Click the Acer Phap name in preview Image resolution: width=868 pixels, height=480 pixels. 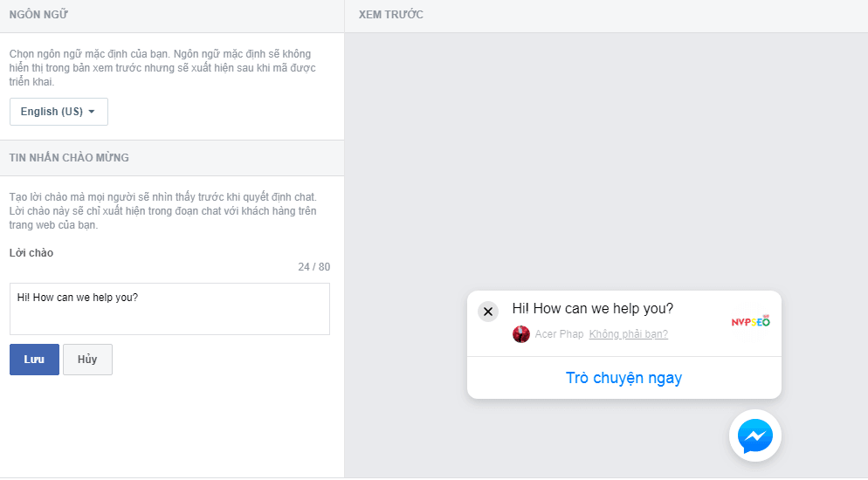(559, 334)
